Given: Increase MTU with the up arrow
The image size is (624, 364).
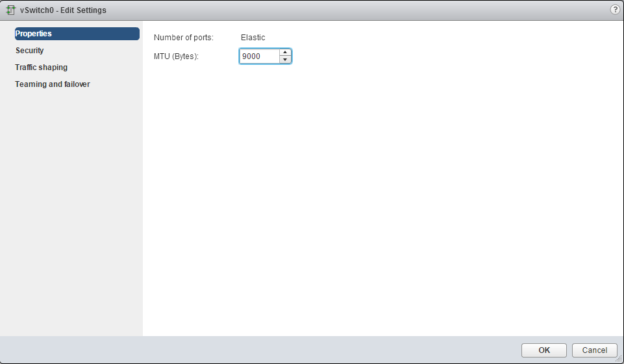Looking at the screenshot, I should 285,53.
